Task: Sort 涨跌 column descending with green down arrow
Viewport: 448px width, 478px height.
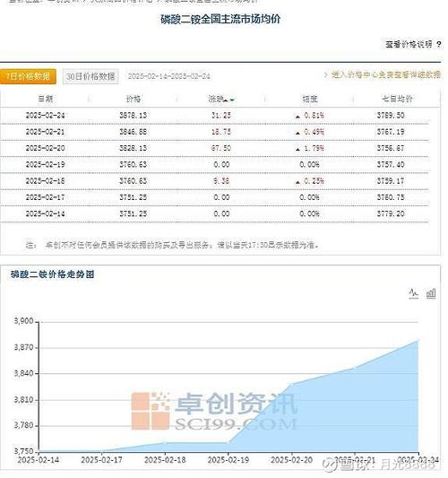Action: pyautogui.click(x=232, y=100)
